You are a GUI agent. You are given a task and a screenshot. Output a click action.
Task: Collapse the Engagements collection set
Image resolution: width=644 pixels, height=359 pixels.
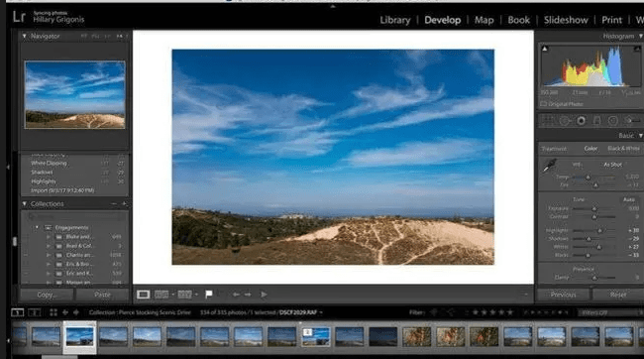click(37, 227)
